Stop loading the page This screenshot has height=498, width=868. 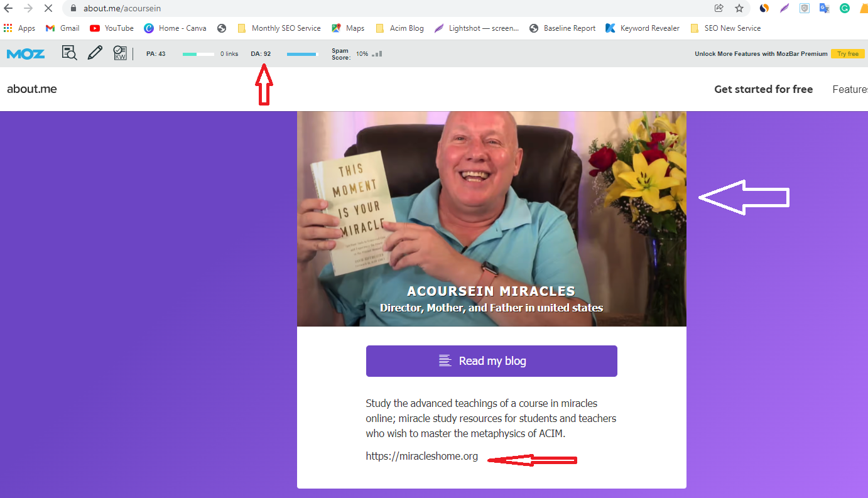coord(48,9)
